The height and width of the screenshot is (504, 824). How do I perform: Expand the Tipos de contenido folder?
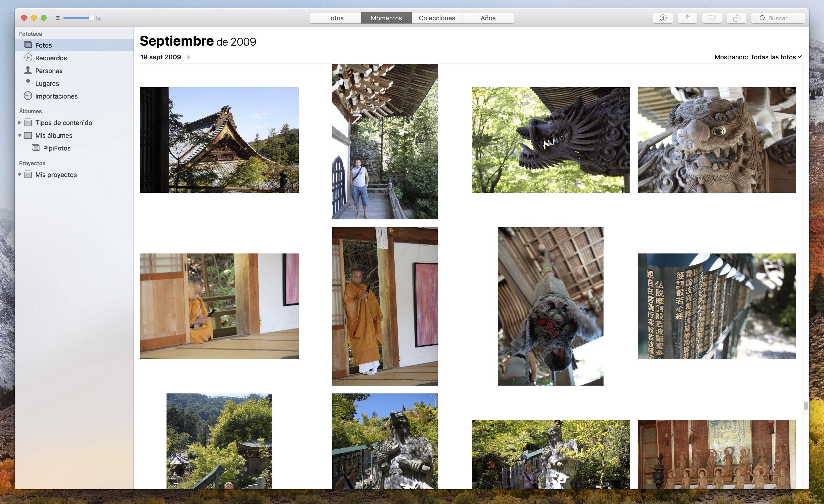tap(19, 123)
